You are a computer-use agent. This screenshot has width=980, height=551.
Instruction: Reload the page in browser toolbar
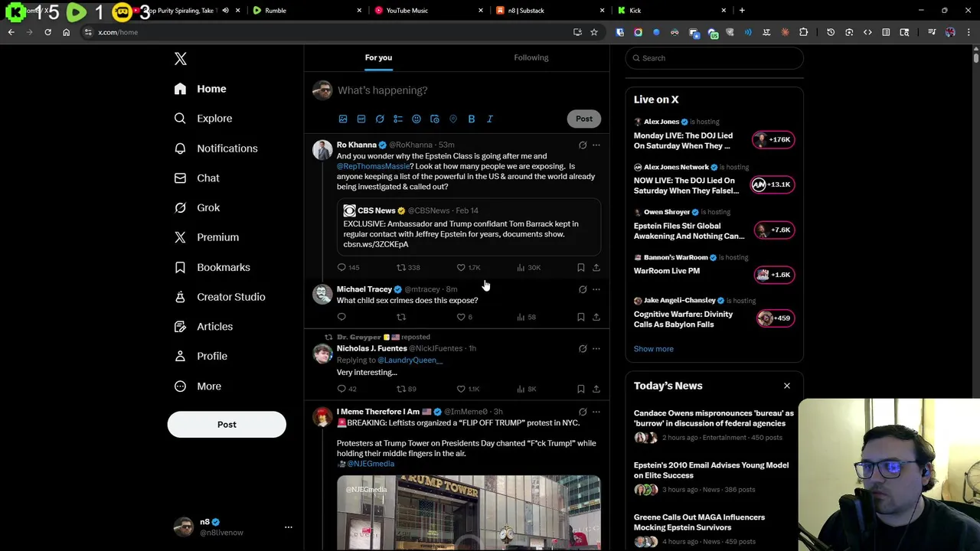pyautogui.click(x=47, y=32)
